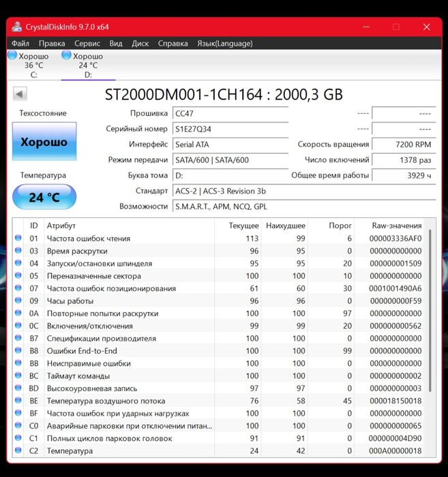
Task: Click status orb for attribute 04
Action: (18, 262)
